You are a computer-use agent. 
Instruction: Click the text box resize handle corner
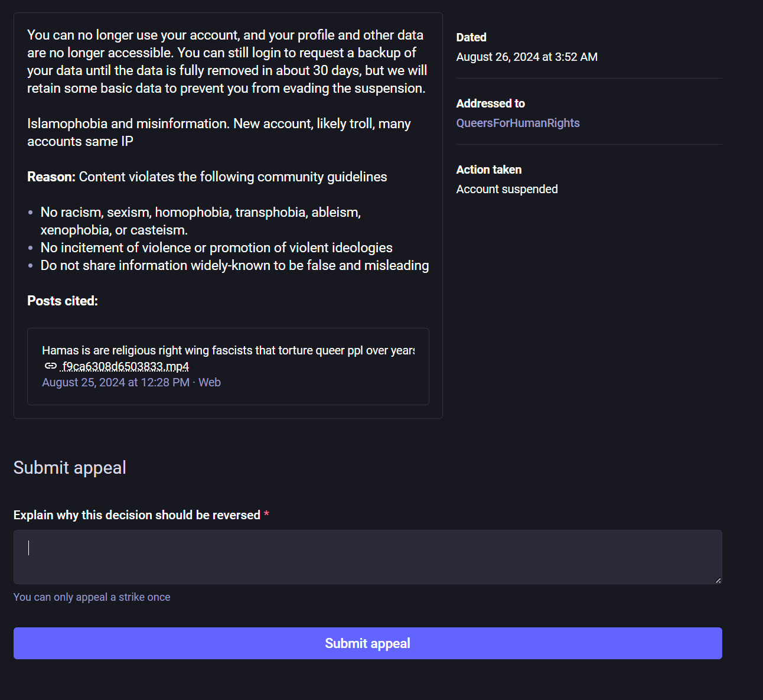(718, 580)
